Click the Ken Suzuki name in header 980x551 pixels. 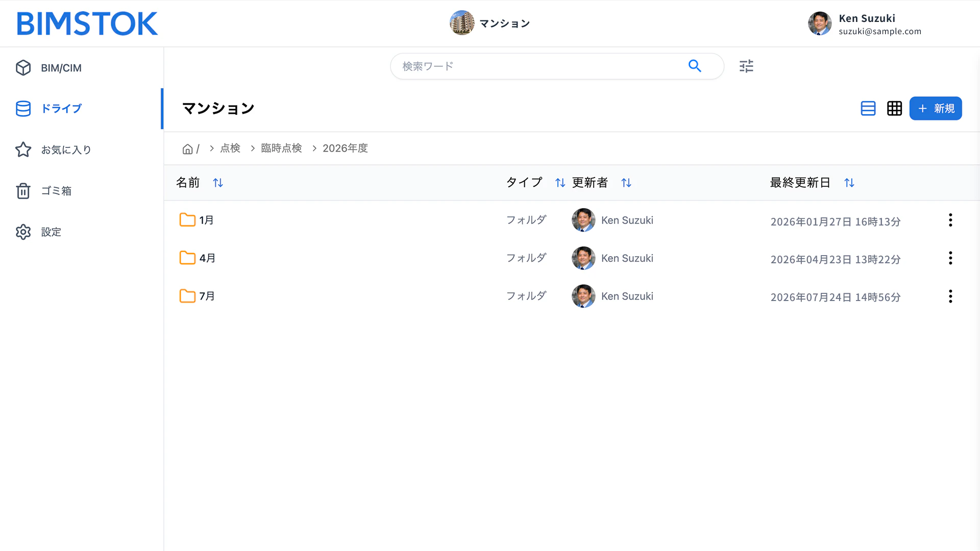[867, 18]
